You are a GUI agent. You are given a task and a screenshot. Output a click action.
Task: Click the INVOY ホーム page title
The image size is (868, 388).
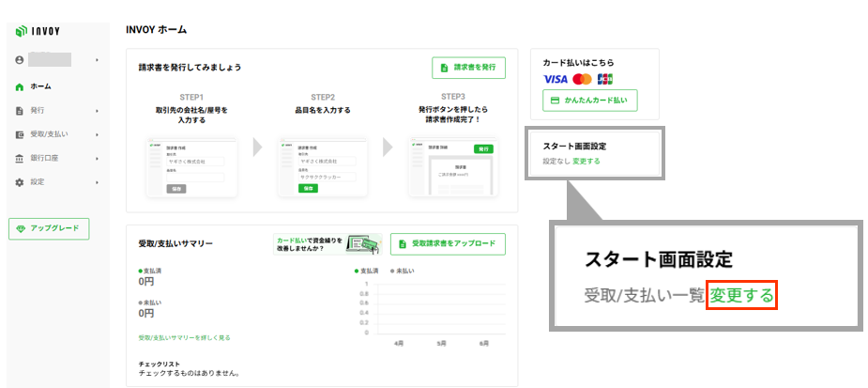pos(156,30)
